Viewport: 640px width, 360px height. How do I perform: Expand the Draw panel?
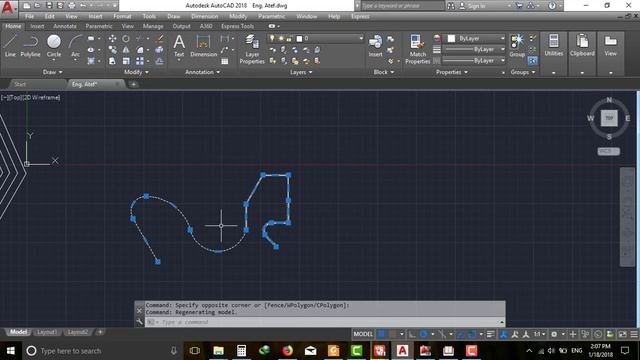point(53,72)
